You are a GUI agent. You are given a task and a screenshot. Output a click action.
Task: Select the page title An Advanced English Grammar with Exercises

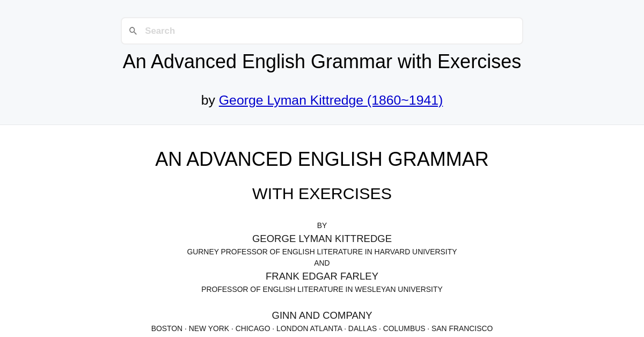pyautogui.click(x=322, y=62)
